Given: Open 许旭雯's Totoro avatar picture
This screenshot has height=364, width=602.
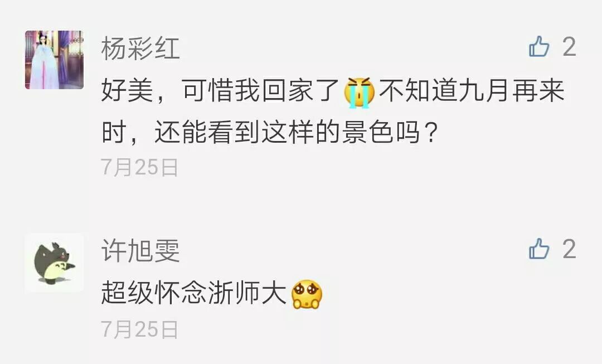Looking at the screenshot, I should pyautogui.click(x=54, y=263).
